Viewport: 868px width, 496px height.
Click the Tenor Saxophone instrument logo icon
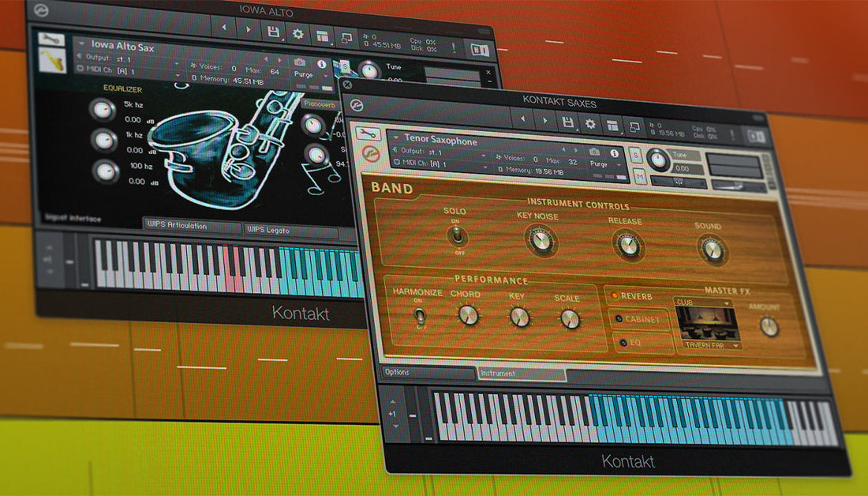371,153
